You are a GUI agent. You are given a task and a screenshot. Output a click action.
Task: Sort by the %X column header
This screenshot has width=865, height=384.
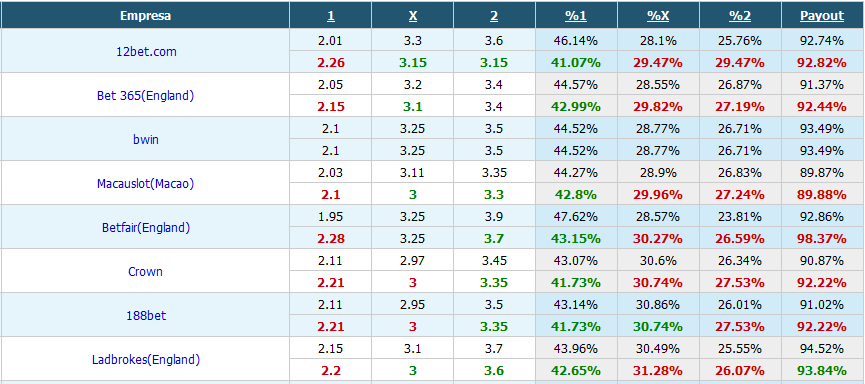coord(658,16)
